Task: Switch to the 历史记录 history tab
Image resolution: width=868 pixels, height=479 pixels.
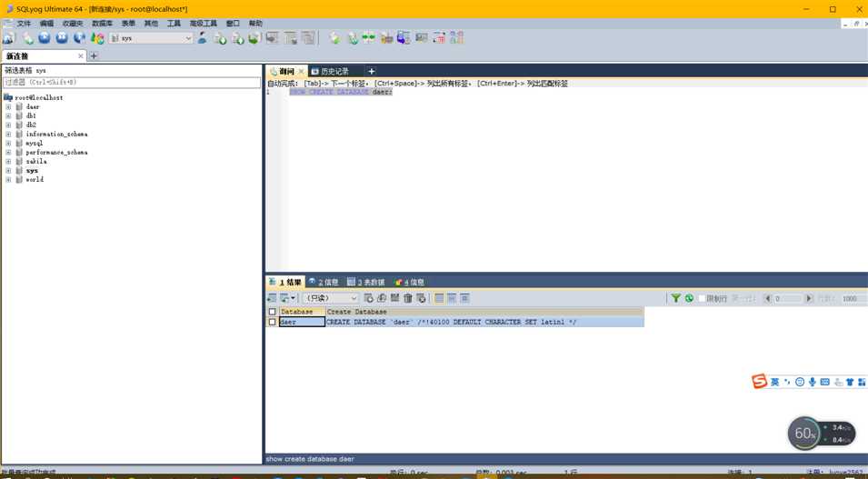Action: click(330, 72)
